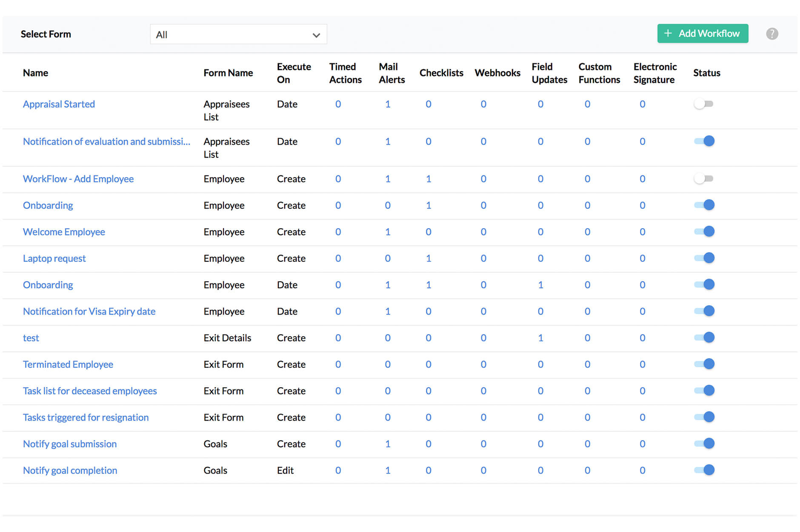Image resolution: width=800 pixels, height=532 pixels.
Task: Disable the Notify goal completion toggle
Action: tap(704, 470)
